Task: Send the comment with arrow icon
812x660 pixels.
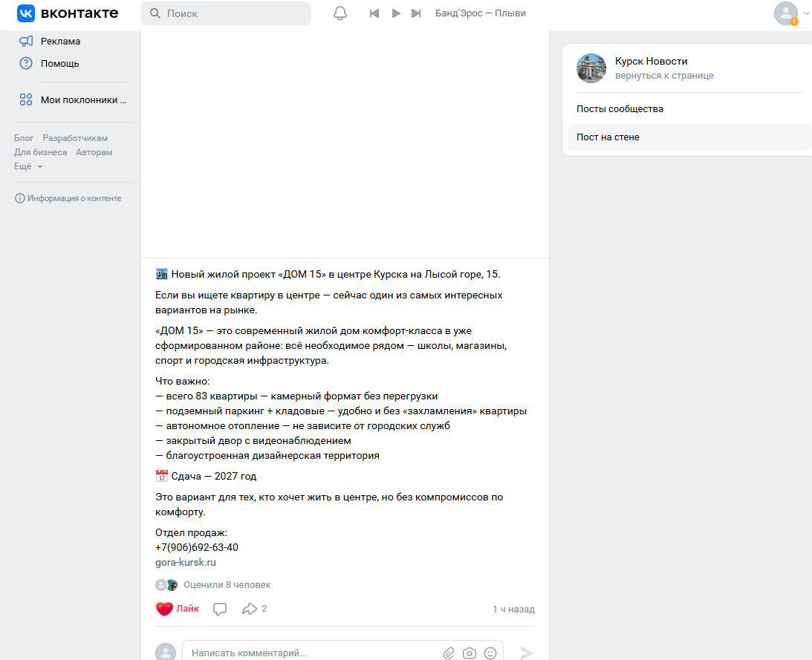Action: pyautogui.click(x=526, y=653)
